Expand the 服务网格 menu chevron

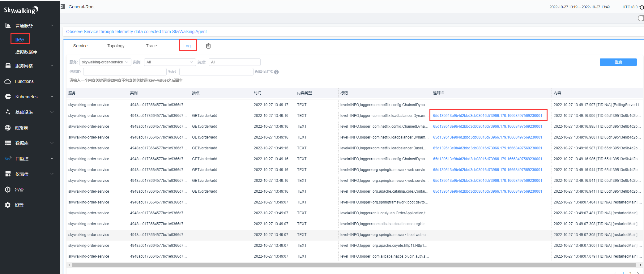(52, 66)
